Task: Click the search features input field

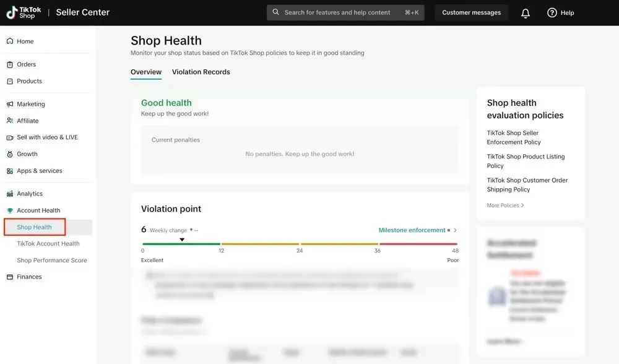Action: [x=337, y=12]
